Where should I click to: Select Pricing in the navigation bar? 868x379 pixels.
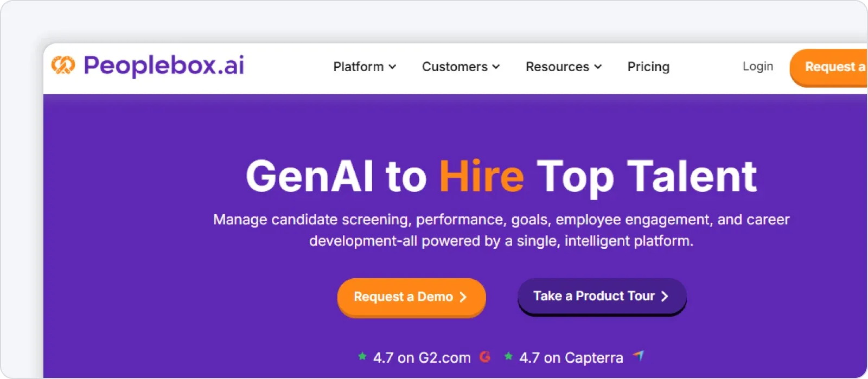click(x=648, y=67)
